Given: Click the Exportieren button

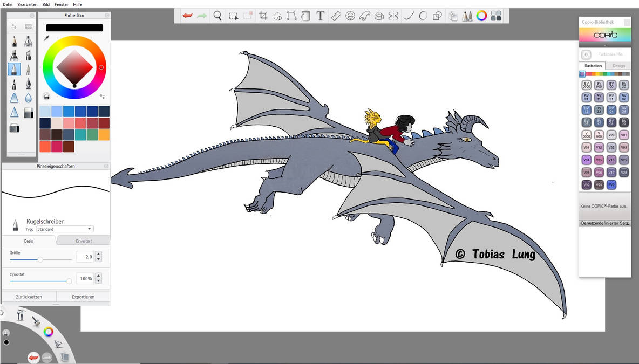Looking at the screenshot, I should tap(83, 296).
